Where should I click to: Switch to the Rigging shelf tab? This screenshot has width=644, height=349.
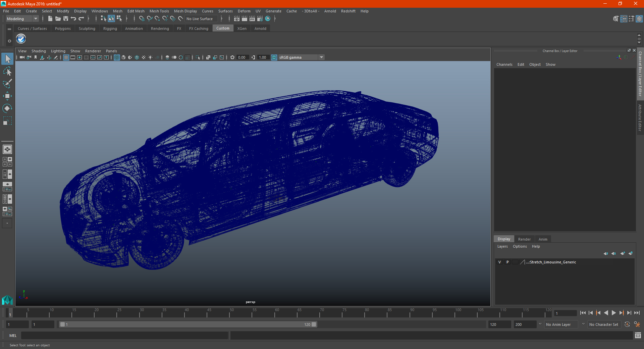click(110, 29)
